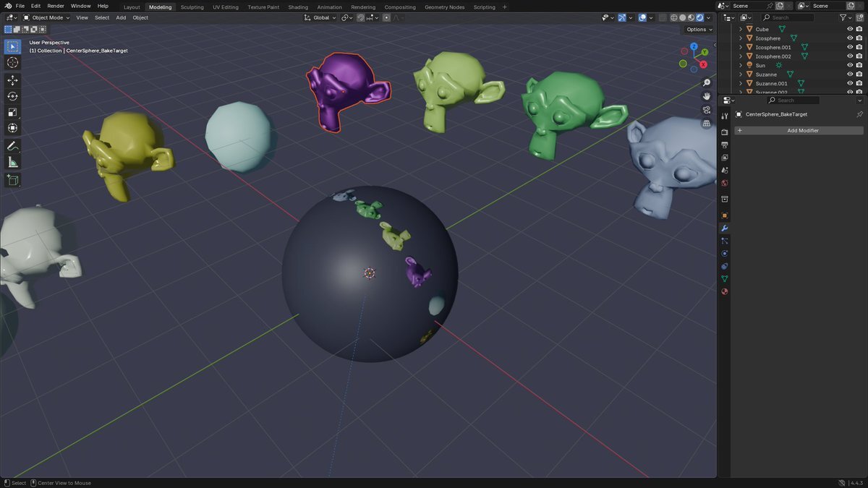Click the Select button in viewport header
The height and width of the screenshot is (488, 868).
(x=102, y=17)
